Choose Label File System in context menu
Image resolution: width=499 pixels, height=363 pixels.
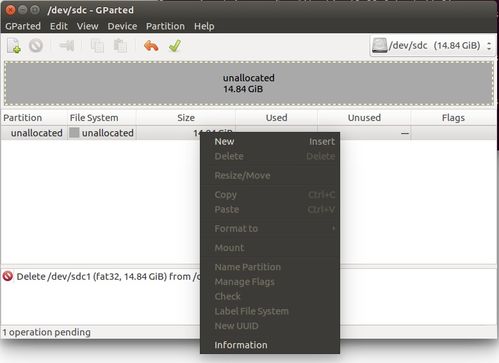[270, 311]
